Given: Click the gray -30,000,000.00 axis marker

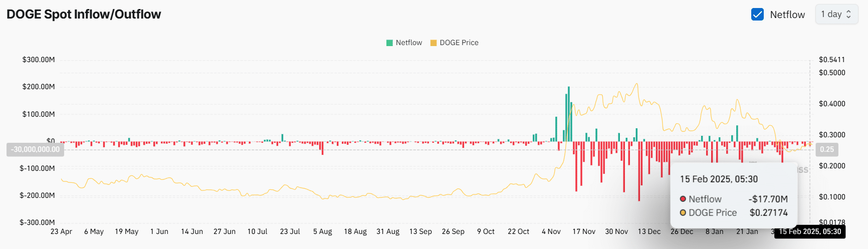Looking at the screenshot, I should click(x=35, y=149).
